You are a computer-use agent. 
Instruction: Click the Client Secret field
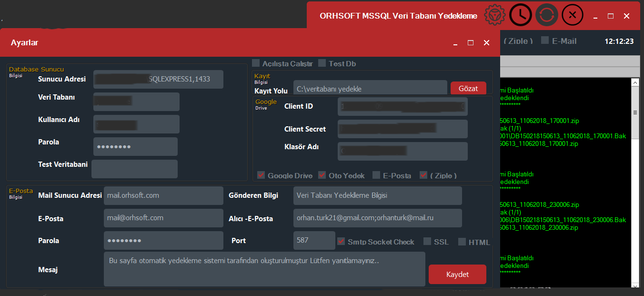(x=402, y=129)
